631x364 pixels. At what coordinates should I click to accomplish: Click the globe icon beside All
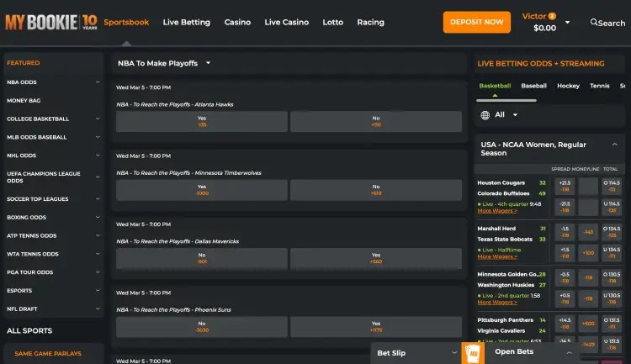coord(485,114)
